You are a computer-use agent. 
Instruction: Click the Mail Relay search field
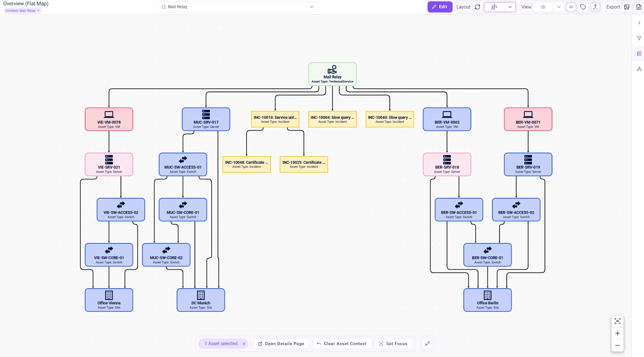coord(237,7)
